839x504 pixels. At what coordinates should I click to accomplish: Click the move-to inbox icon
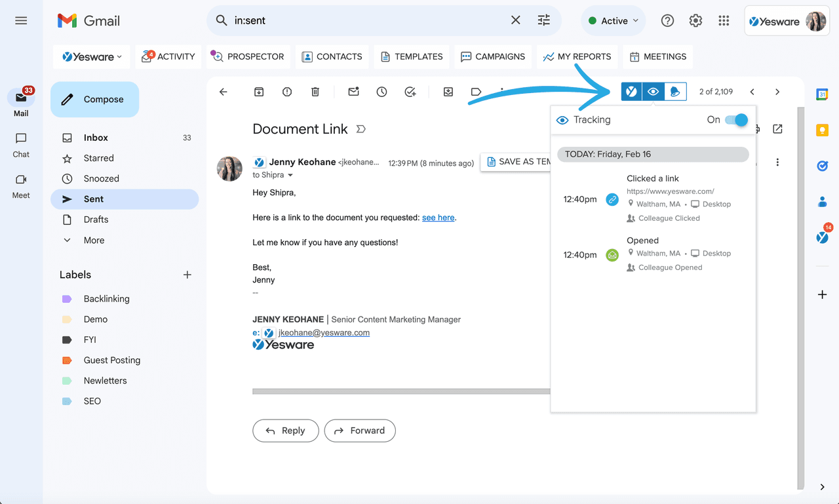coord(448,92)
